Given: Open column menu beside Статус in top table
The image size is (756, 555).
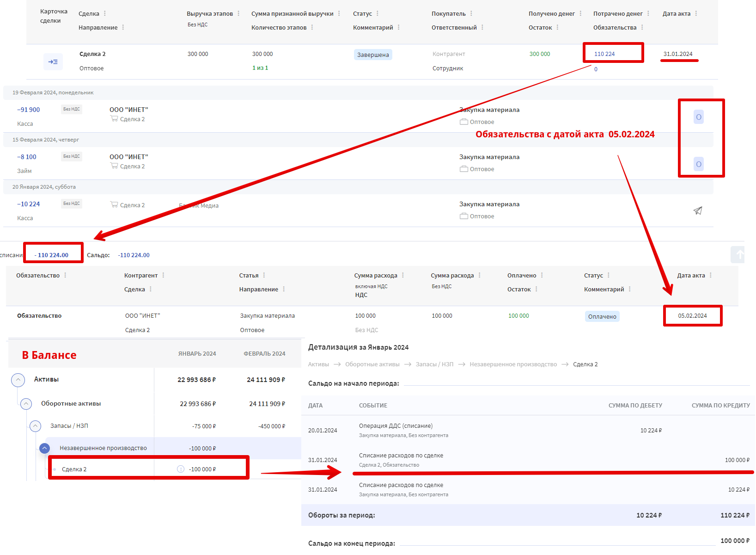Looking at the screenshot, I should [378, 13].
